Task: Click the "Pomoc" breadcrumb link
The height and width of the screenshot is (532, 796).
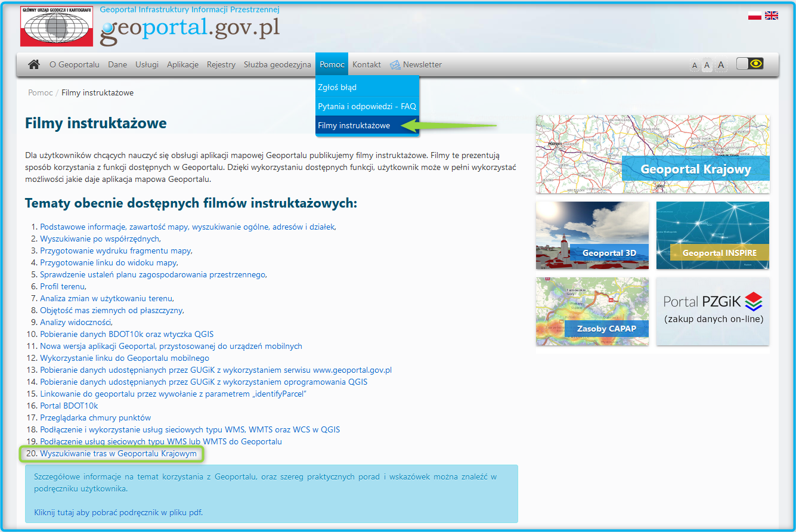Action: click(x=39, y=92)
